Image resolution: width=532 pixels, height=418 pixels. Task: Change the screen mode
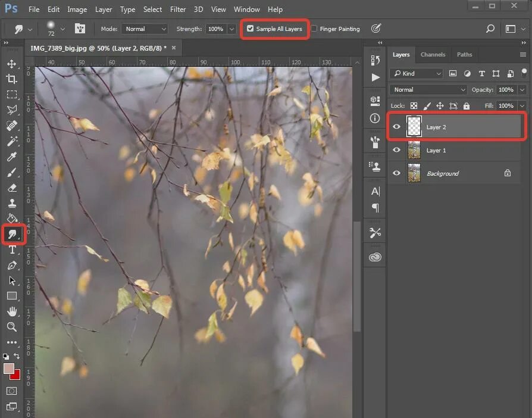tap(11, 407)
